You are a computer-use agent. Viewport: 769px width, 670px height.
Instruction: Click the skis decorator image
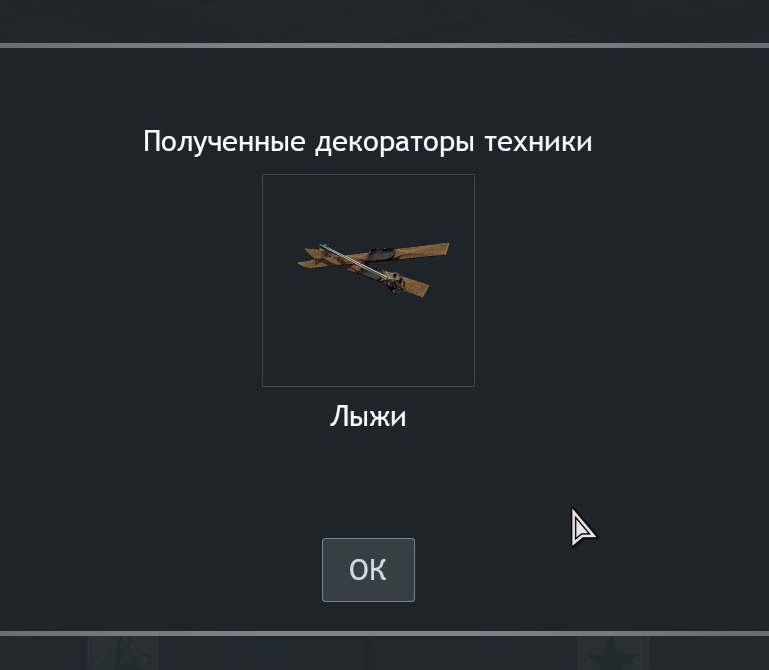tap(368, 280)
